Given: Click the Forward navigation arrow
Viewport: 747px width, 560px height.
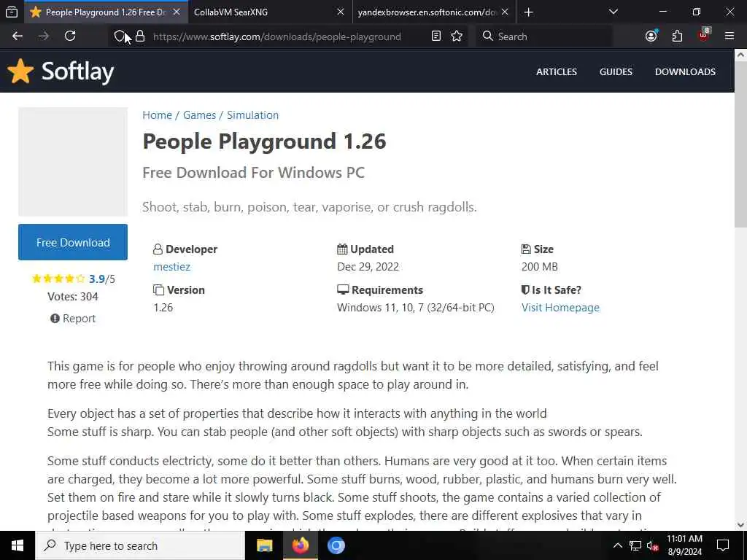Looking at the screenshot, I should click(x=44, y=36).
